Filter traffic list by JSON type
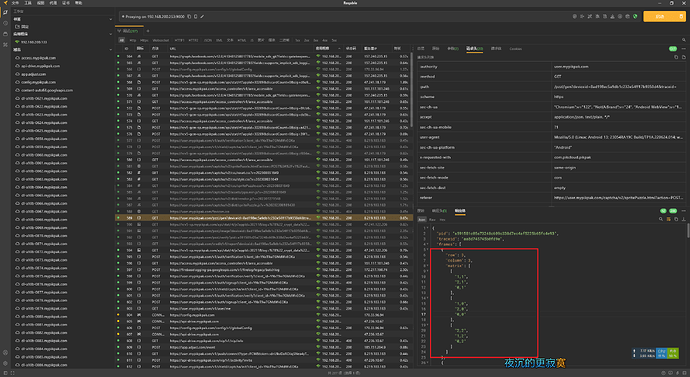Viewport: 690px width, 377px height. (207, 40)
